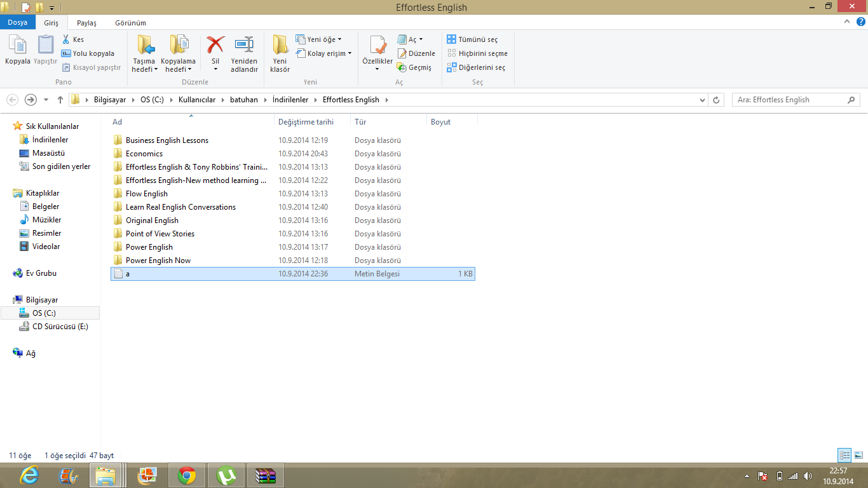Screen dimensions: 868x488
Task: Open the Quick Access Toolbar customize arrow
Action: (51, 8)
